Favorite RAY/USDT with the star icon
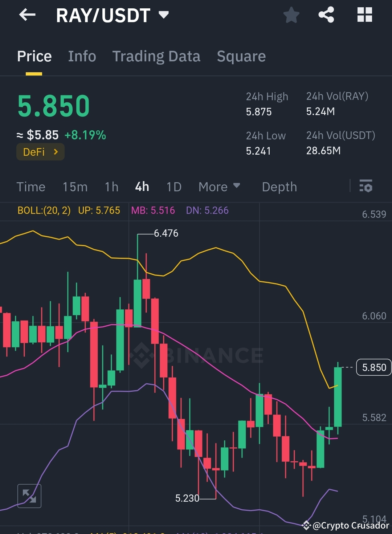This screenshot has width=392, height=534. (291, 15)
